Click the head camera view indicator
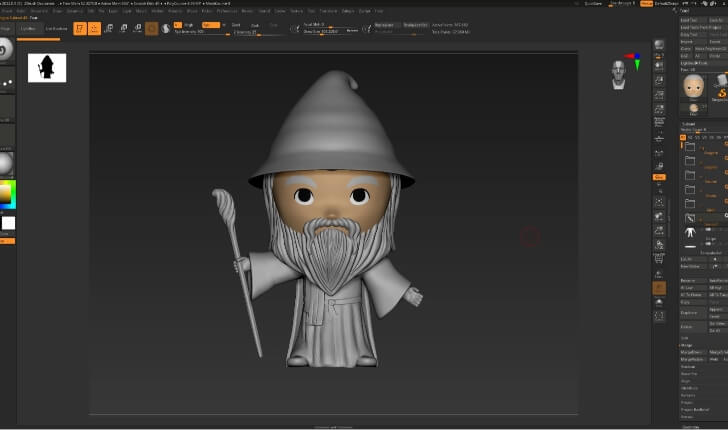Screen dimensions: 728x430 618,75
